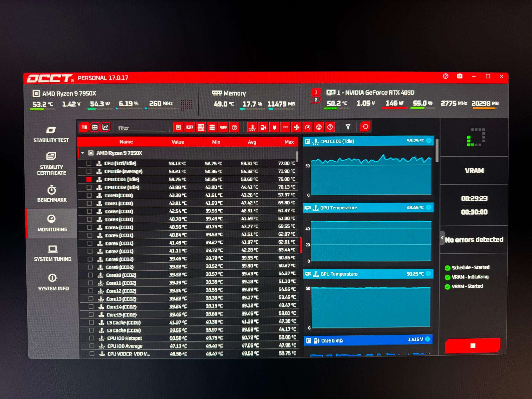Screen dimensions: 532x399
Task: Collapse the right test panel with chevron
Action: [442, 238]
